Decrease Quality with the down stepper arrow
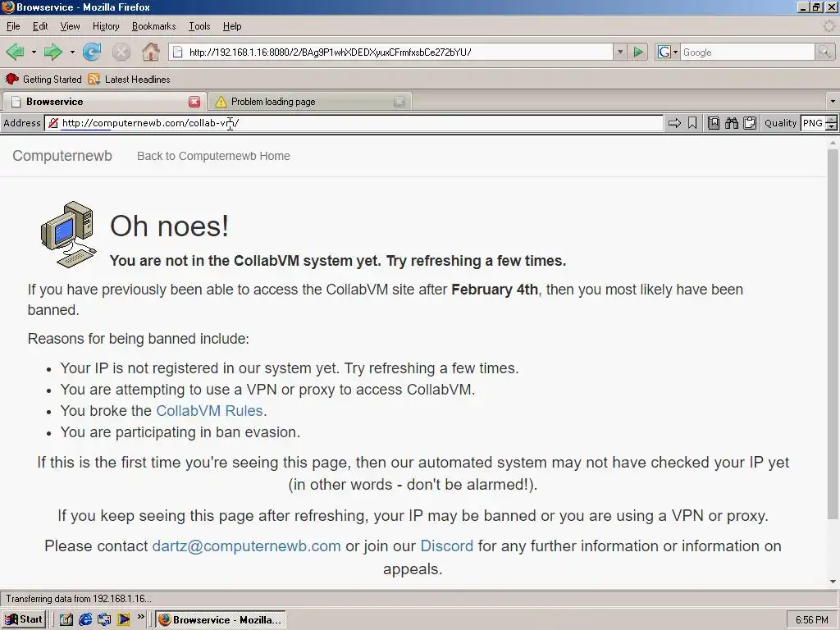The height and width of the screenshot is (630, 840). tap(831, 127)
